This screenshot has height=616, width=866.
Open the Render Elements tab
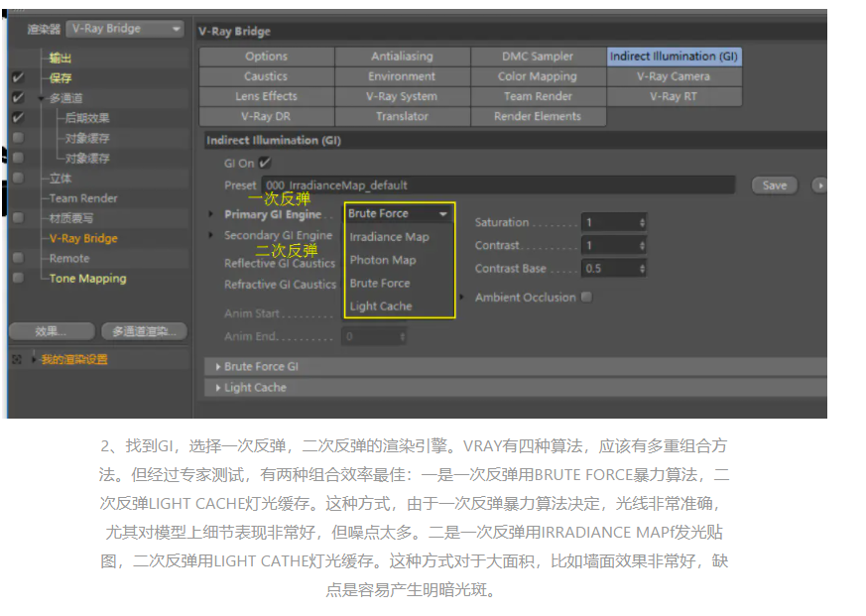click(x=538, y=116)
